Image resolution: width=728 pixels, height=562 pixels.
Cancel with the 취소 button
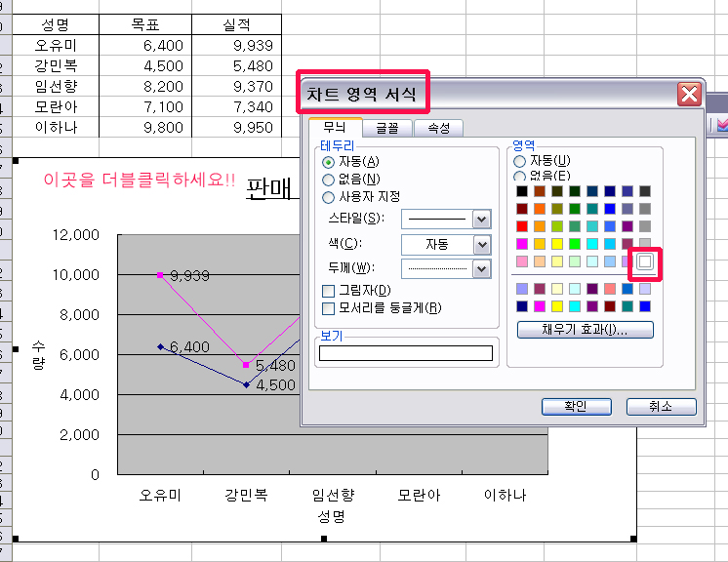tap(661, 407)
